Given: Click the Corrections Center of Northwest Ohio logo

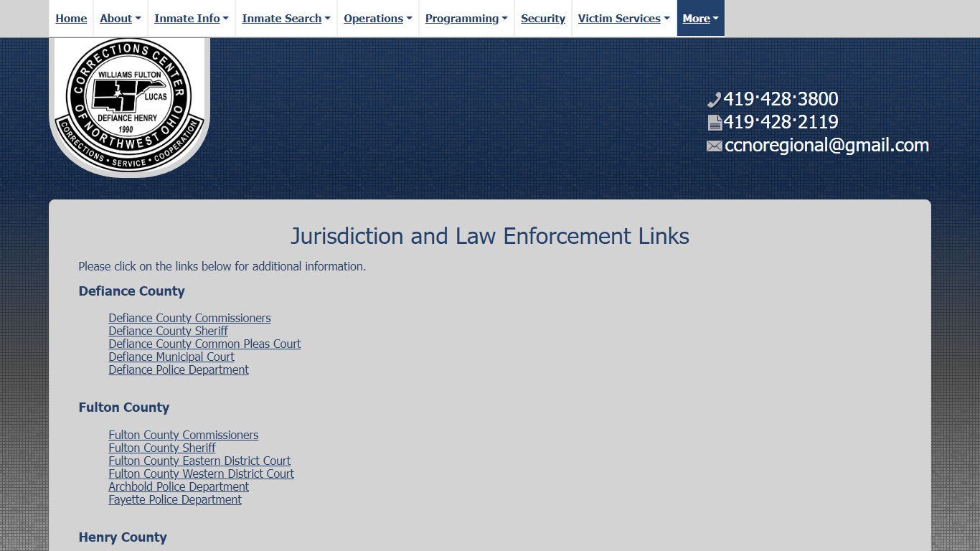Looking at the screenshot, I should [x=130, y=106].
